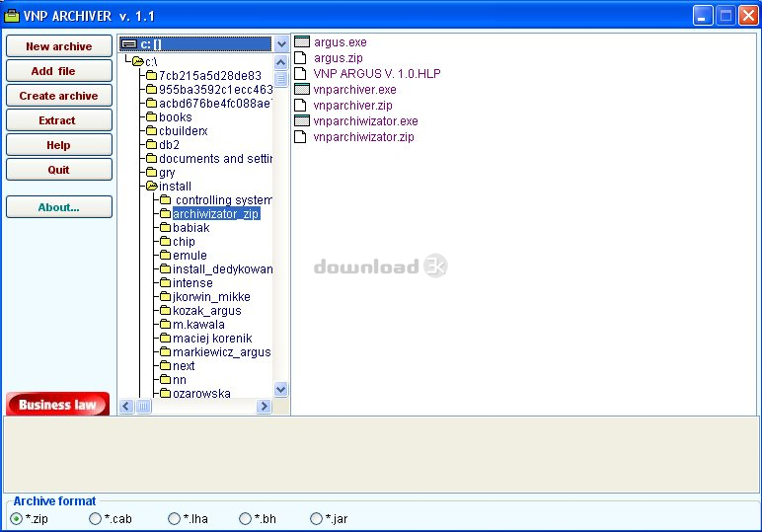
Task: Click the open folder icon for install
Action: [x=151, y=187]
